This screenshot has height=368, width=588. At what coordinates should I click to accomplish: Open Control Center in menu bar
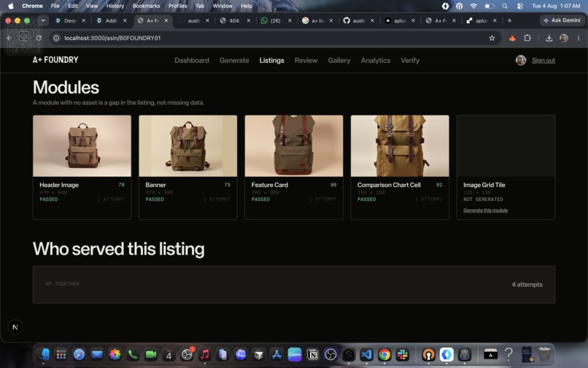click(519, 6)
